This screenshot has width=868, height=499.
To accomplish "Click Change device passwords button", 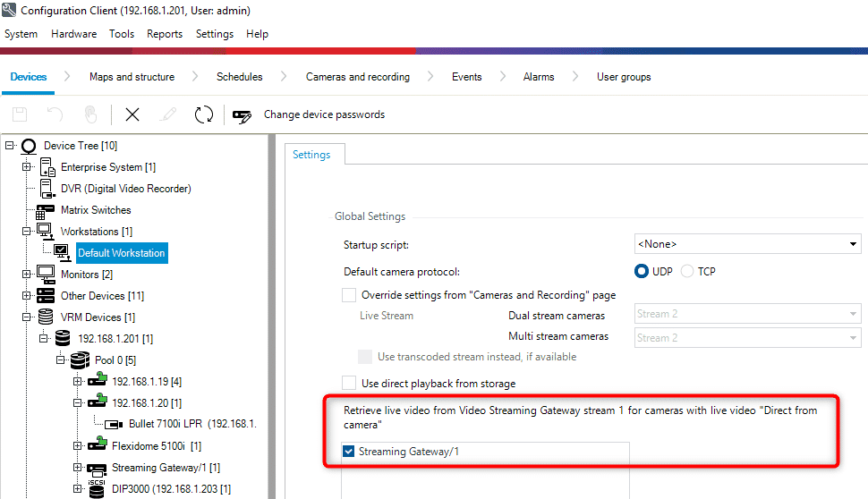I will 324,114.
